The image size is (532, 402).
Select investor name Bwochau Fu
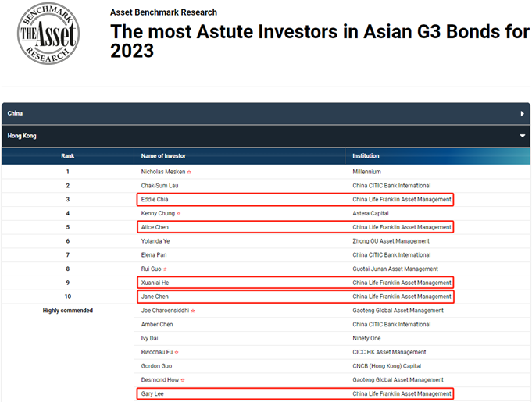tap(157, 352)
